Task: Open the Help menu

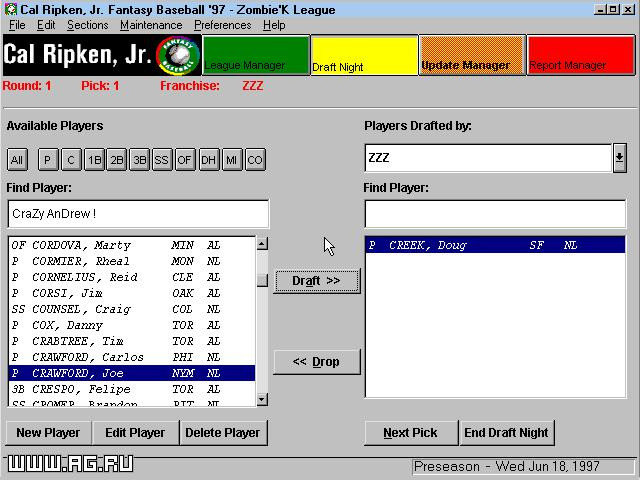Action: [x=274, y=25]
